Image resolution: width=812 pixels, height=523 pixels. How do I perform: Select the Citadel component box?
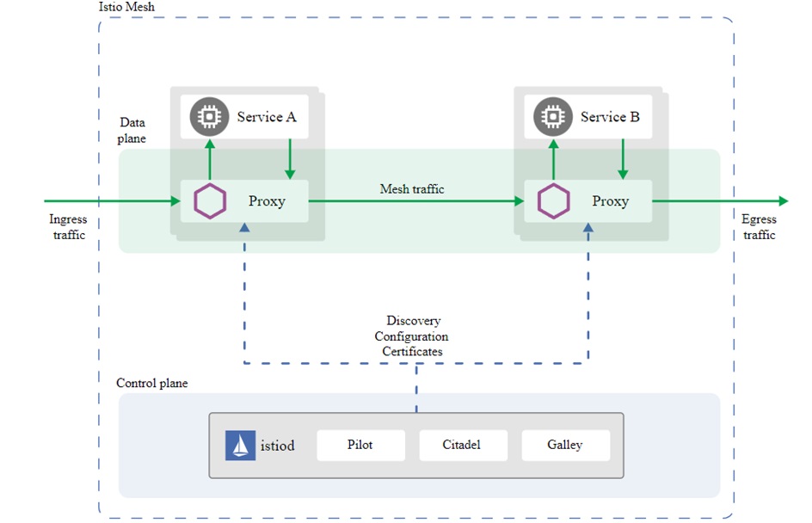pos(463,446)
